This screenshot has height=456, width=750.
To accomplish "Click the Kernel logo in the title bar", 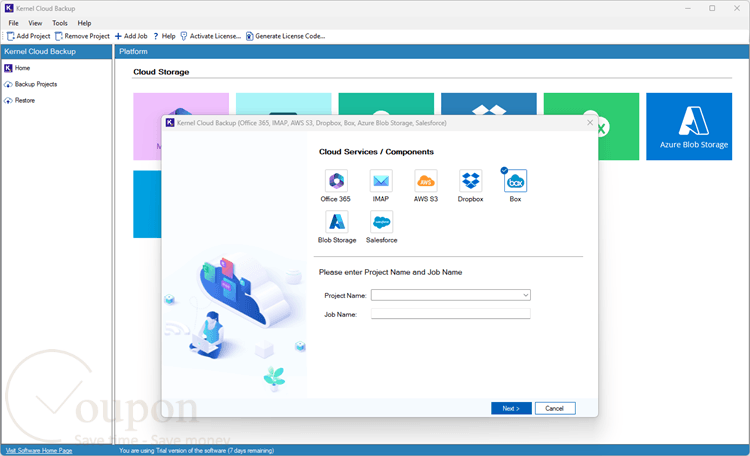I will (9, 8).
